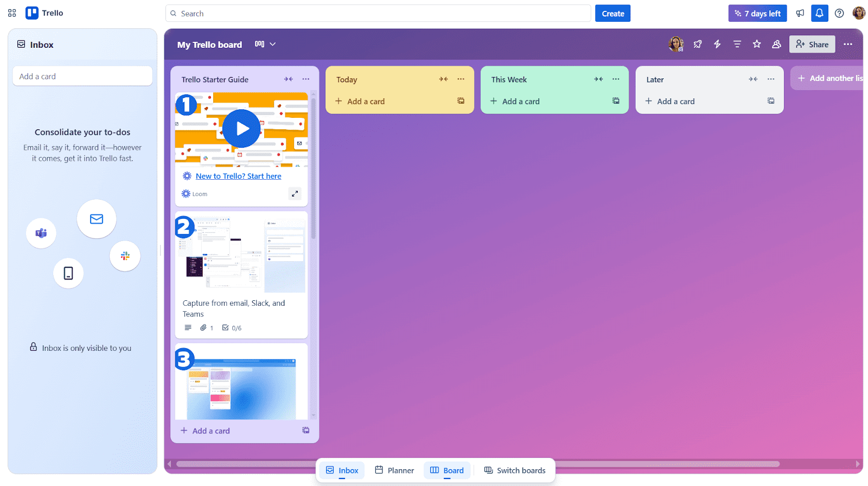The width and height of the screenshot is (868, 486).
Task: Open the app switcher grid icon
Action: [12, 13]
